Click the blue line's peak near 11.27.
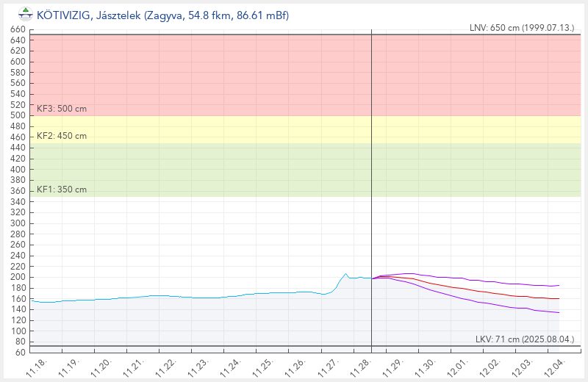588x382 pixels. click(346, 274)
